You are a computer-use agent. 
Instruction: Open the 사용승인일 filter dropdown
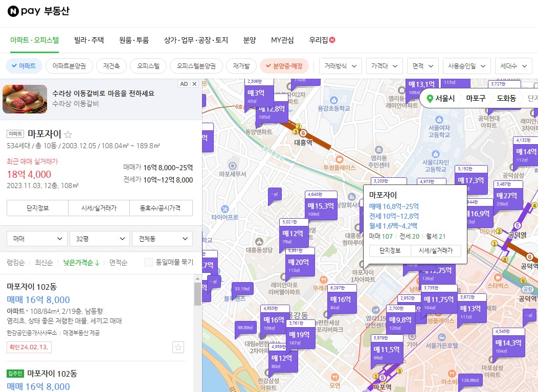[x=467, y=66]
